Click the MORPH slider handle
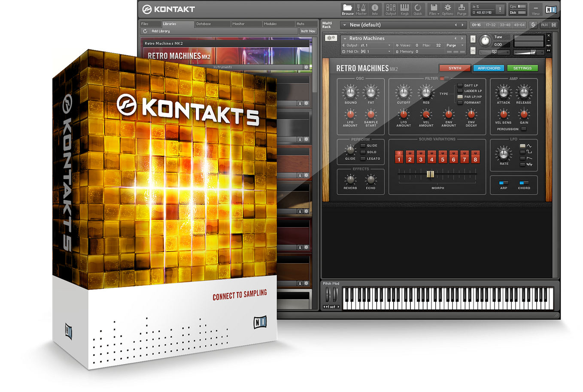Viewport: 583px width, 392px height. coord(430,174)
